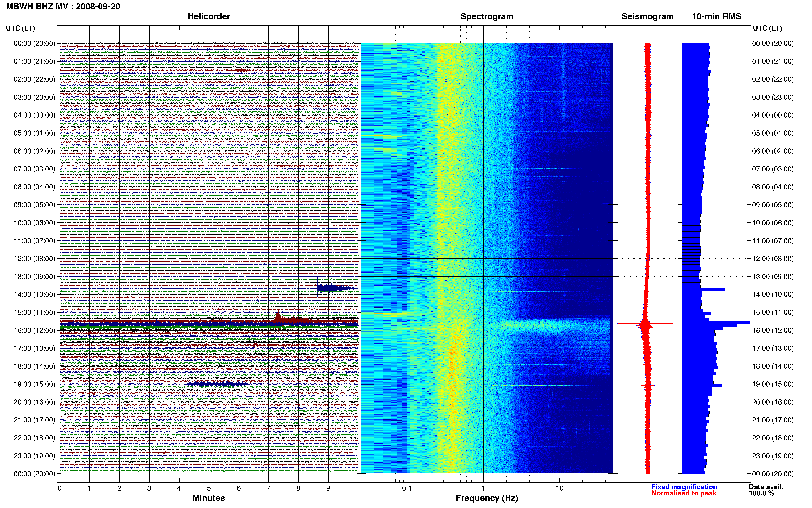Click the left time label '21:00 (17:00)'

(x=34, y=420)
